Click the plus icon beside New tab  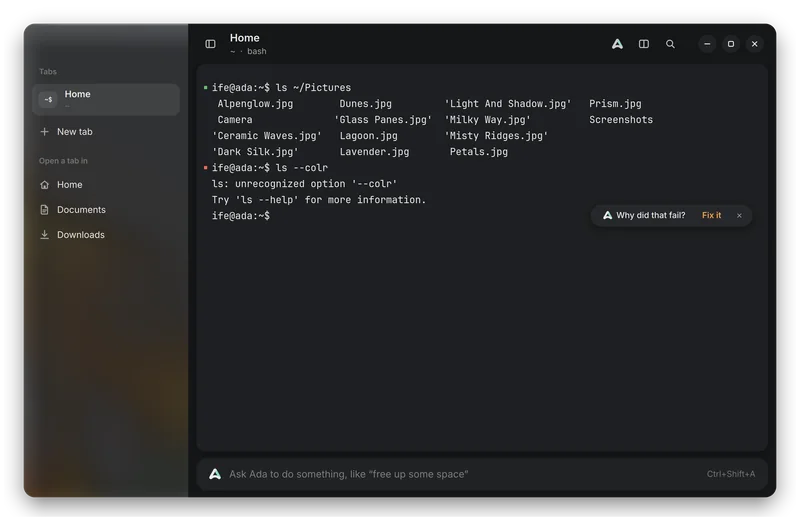coord(44,132)
